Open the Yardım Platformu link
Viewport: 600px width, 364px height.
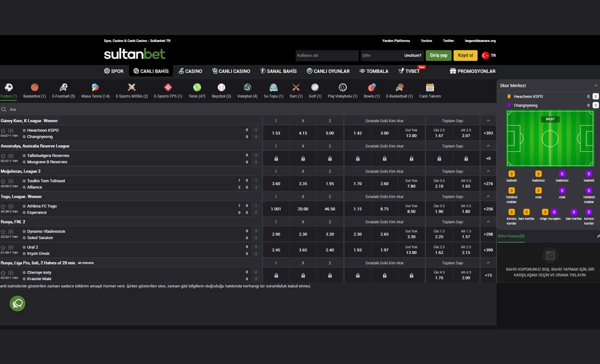[396, 41]
